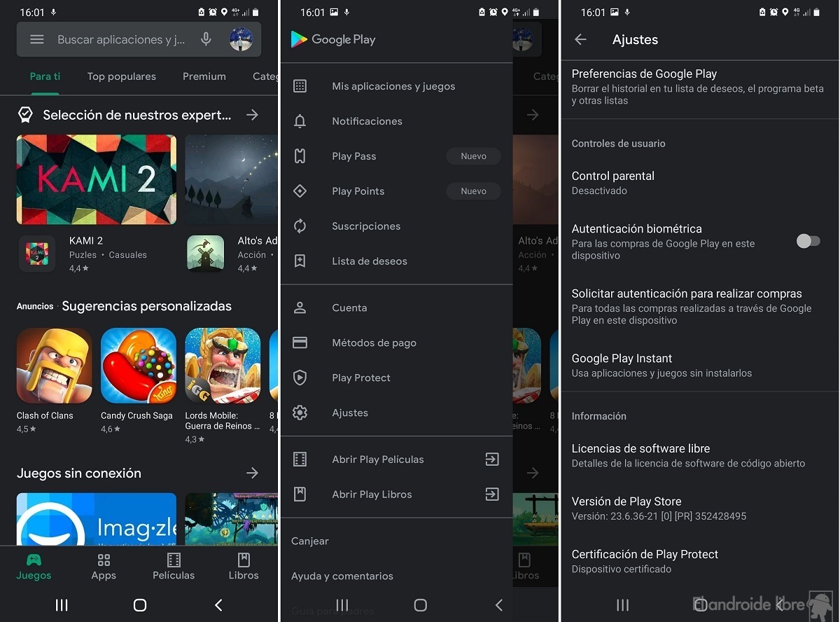Tap the microphone voice search icon
The height and width of the screenshot is (622, 840).
(x=206, y=39)
